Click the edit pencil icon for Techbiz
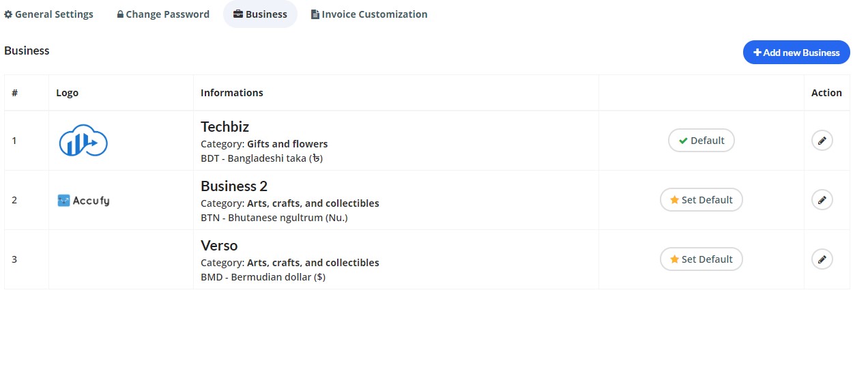This screenshot has width=868, height=387. (x=822, y=141)
